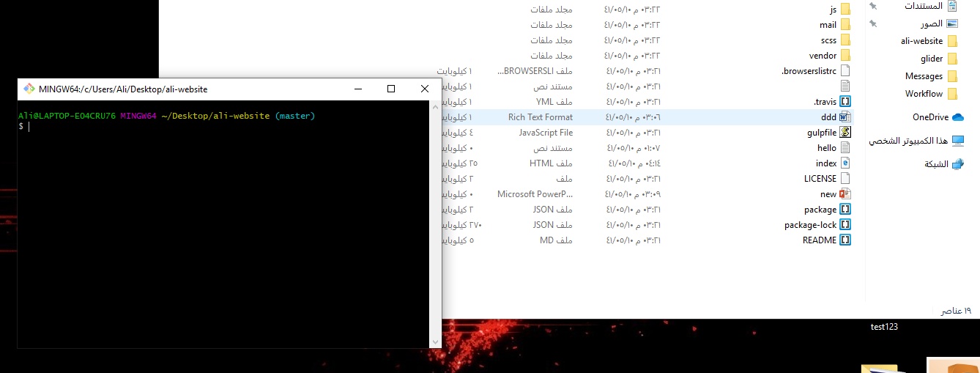This screenshot has width=980, height=373.
Task: Select the index HTML file icon
Action: (x=845, y=163)
